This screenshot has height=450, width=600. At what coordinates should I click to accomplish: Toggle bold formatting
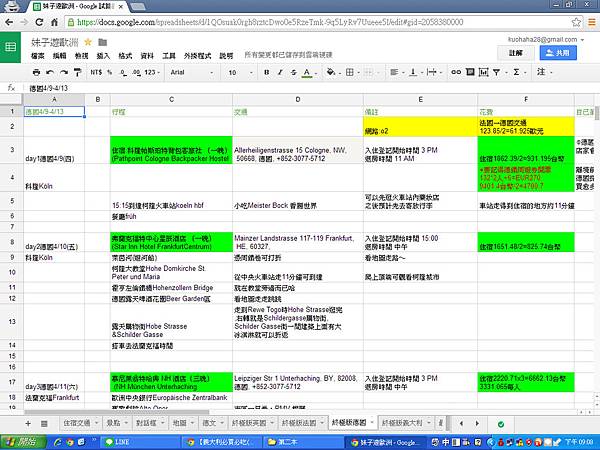[x=266, y=72]
